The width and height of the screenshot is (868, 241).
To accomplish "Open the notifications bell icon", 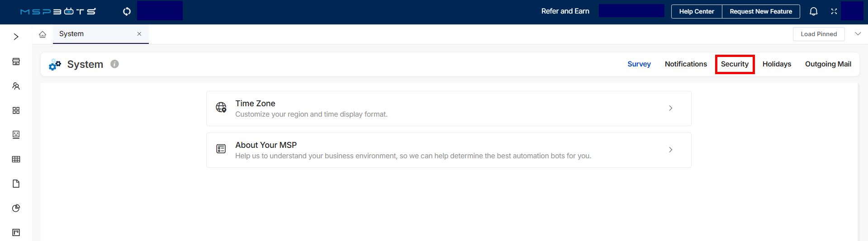I will pyautogui.click(x=813, y=12).
